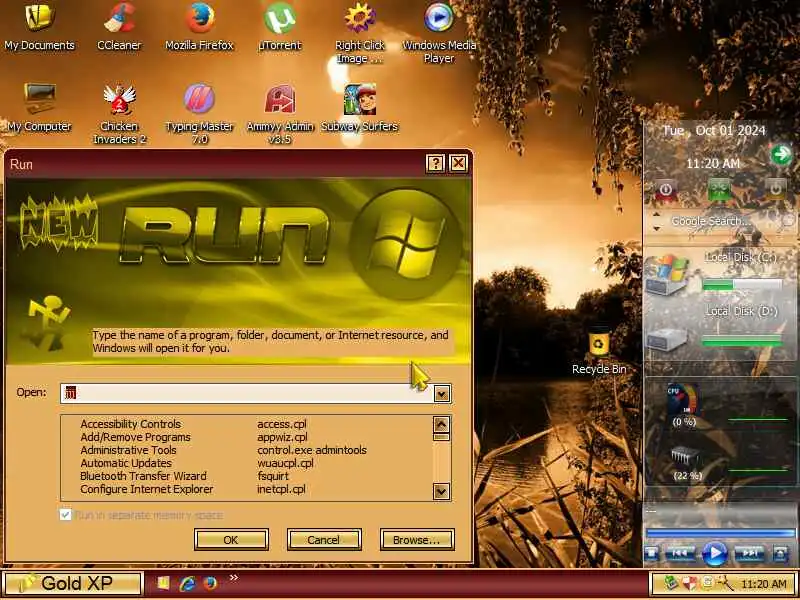Click the Local Disk (D:) usage bar

(x=742, y=340)
